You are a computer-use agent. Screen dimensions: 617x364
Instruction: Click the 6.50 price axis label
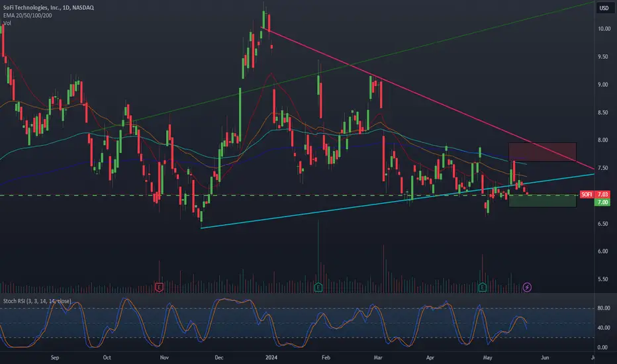[603, 224]
